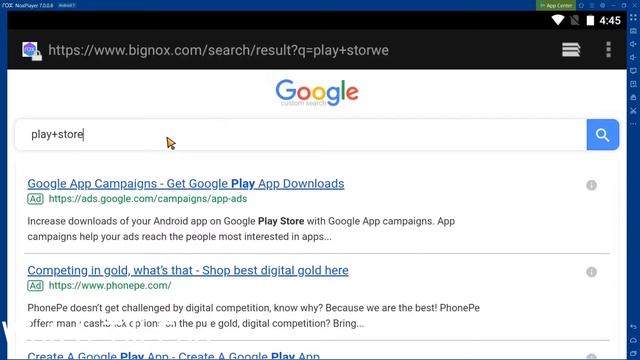Click the NoxPlayer keyboard mapping grid icon
Image resolution: width=640 pixels, height=360 pixels.
(x=633, y=18)
